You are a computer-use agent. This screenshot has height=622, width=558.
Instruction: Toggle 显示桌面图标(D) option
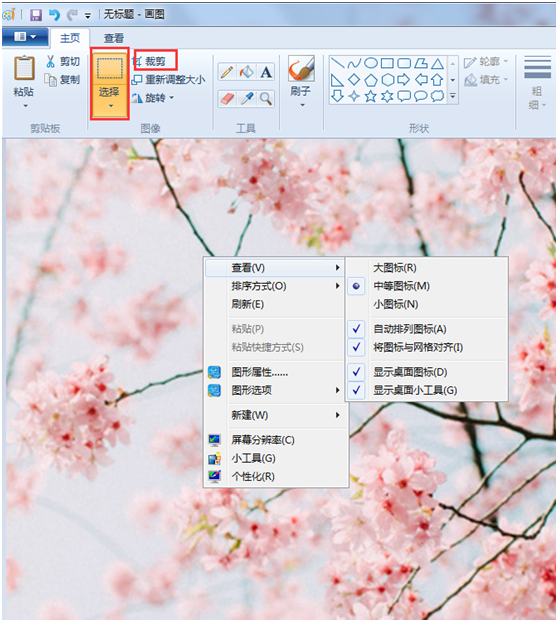(428, 372)
